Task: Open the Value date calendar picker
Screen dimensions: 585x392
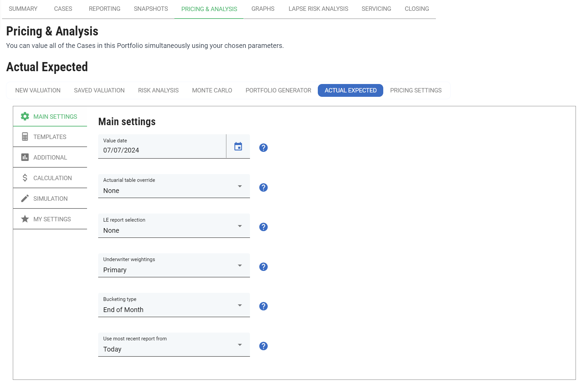Action: click(x=238, y=146)
